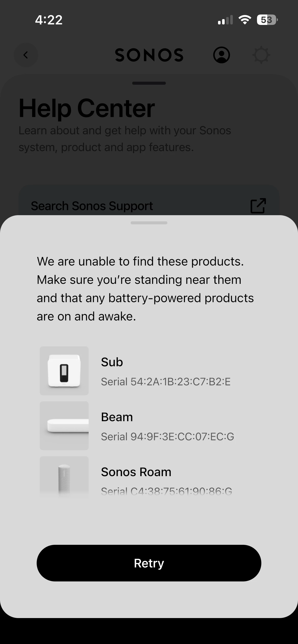Tap the error sheet's drag handle
The height and width of the screenshot is (644, 298).
pos(149,223)
